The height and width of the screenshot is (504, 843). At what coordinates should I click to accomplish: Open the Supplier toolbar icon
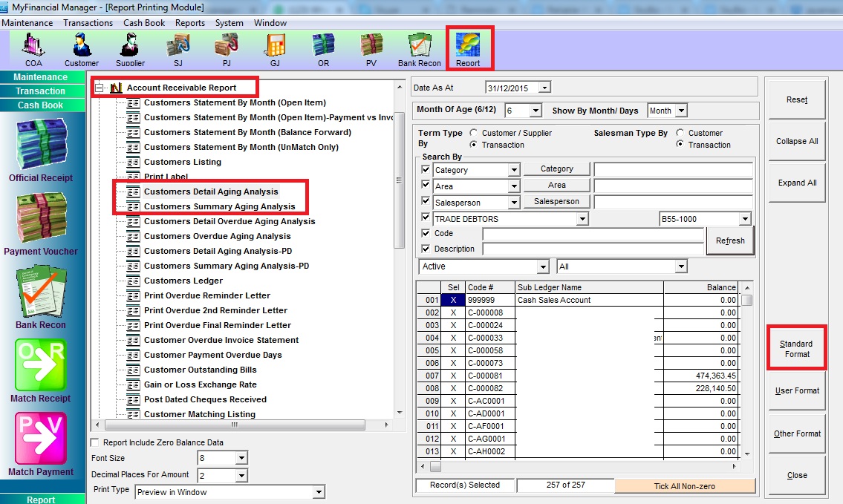click(x=130, y=50)
